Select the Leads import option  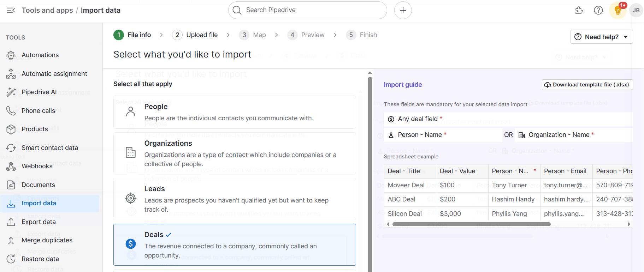coord(235,199)
